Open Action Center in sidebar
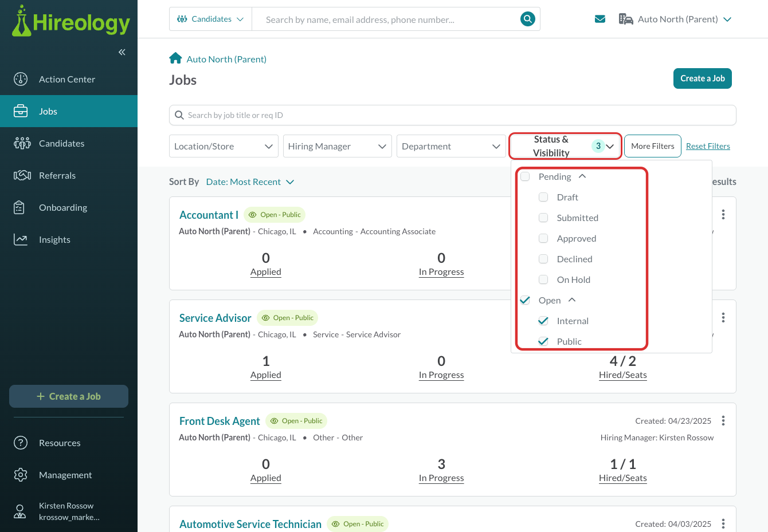 69,79
